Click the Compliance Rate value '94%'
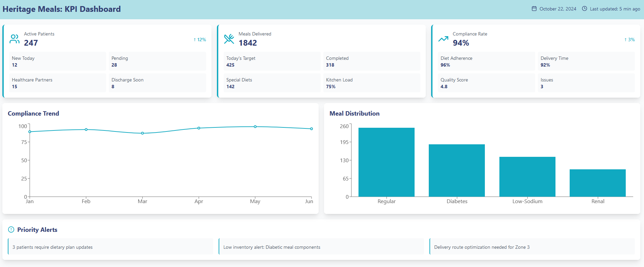 (461, 43)
